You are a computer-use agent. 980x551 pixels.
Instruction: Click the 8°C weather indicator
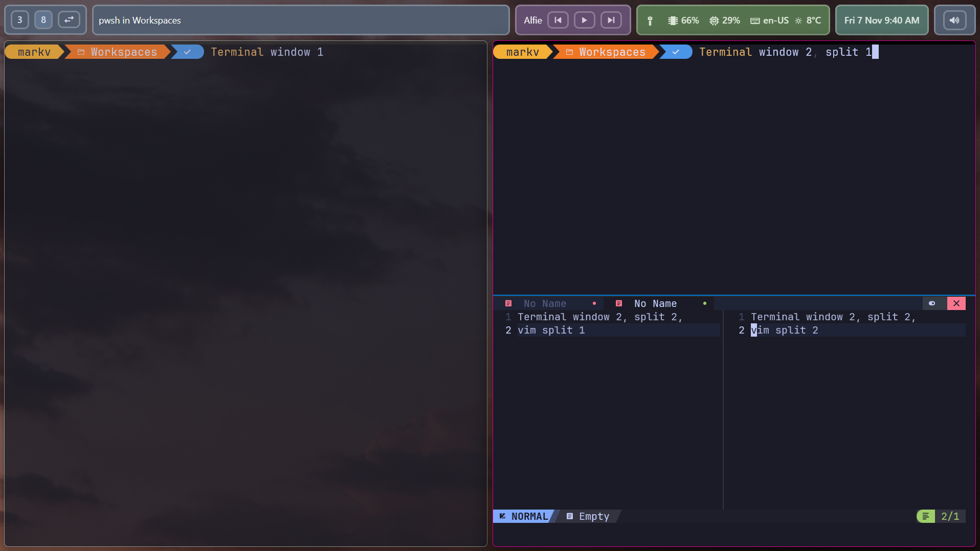808,20
